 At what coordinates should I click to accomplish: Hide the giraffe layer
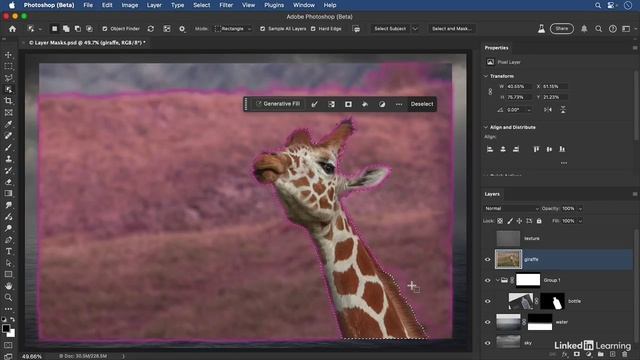(x=487, y=259)
